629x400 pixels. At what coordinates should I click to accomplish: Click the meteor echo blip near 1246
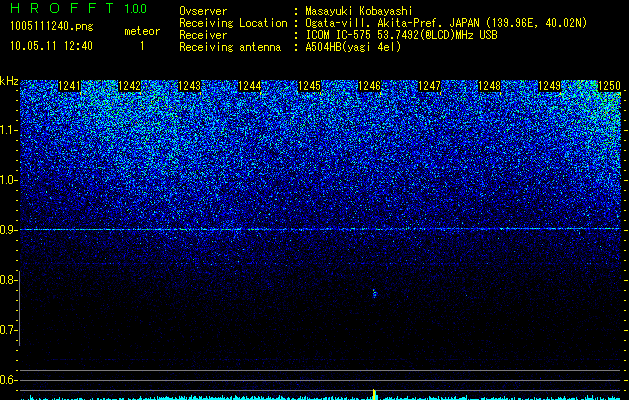(x=375, y=294)
